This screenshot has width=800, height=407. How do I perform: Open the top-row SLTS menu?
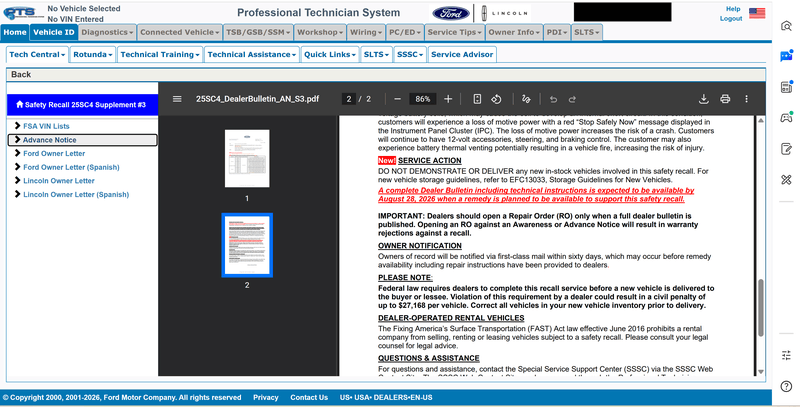point(587,32)
